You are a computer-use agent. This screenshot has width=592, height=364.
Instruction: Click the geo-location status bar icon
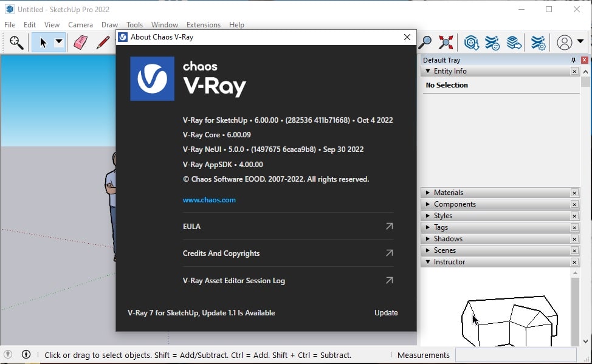pyautogui.click(x=8, y=354)
